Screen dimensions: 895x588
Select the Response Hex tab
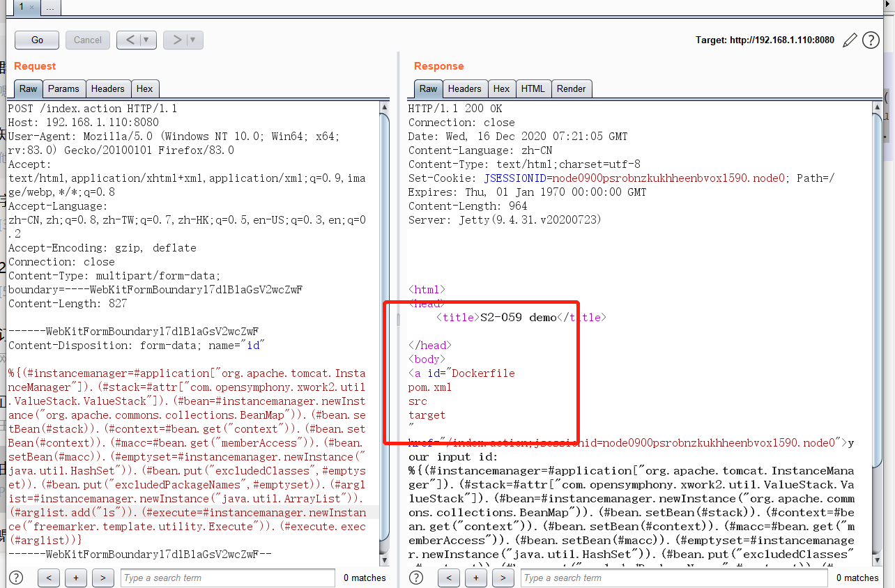click(x=501, y=88)
